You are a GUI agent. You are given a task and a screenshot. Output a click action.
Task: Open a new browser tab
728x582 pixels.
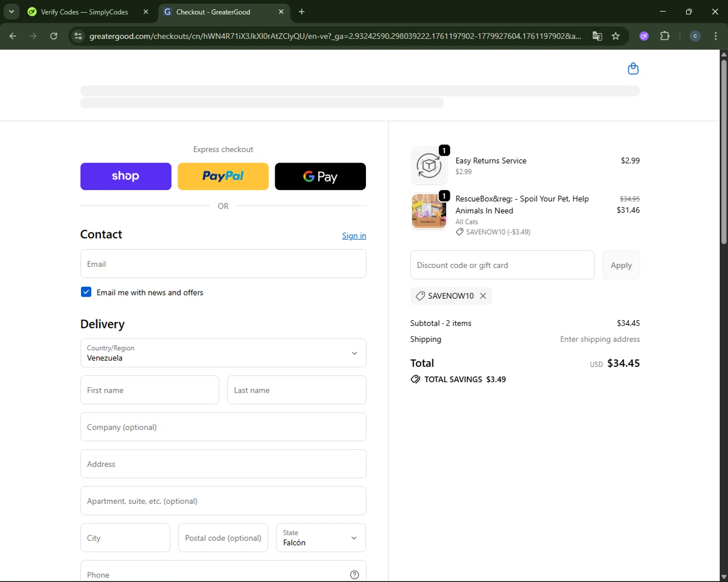[x=301, y=12]
